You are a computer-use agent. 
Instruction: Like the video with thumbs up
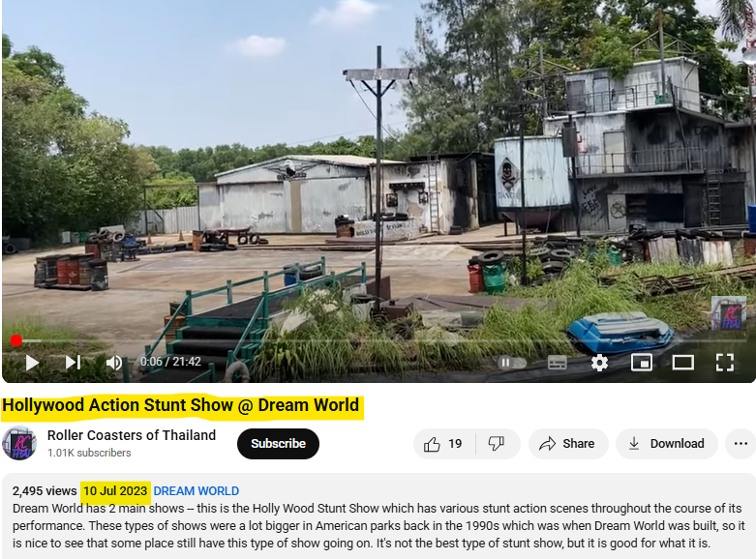[444, 443]
